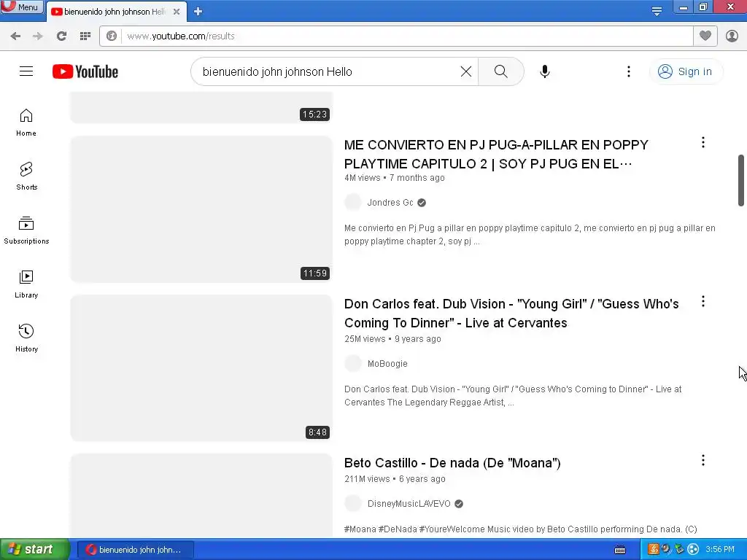The height and width of the screenshot is (560, 747).
Task: Click MoBoogie channel avatar
Action: tap(353, 364)
